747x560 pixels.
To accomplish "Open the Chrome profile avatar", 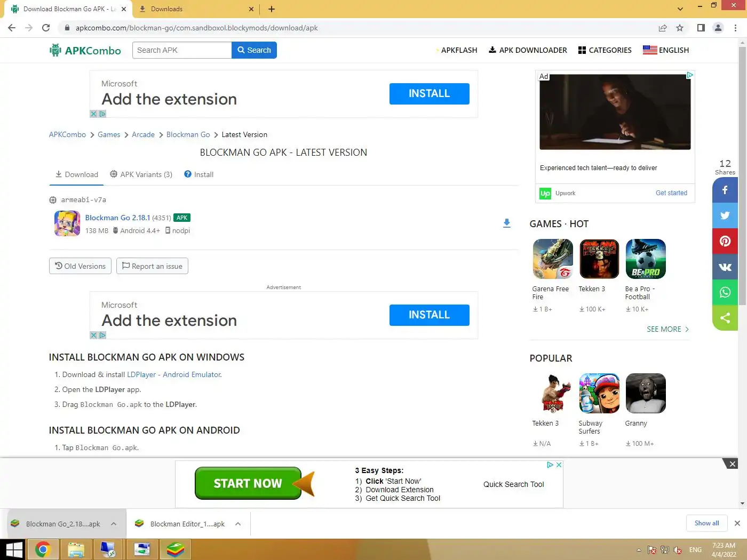I will tap(718, 28).
